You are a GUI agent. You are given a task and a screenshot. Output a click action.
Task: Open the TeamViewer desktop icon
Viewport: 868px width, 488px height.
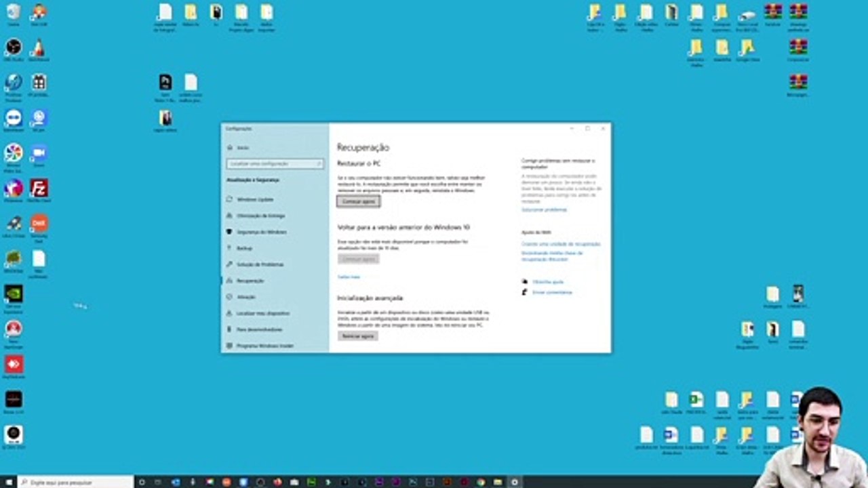(x=13, y=118)
